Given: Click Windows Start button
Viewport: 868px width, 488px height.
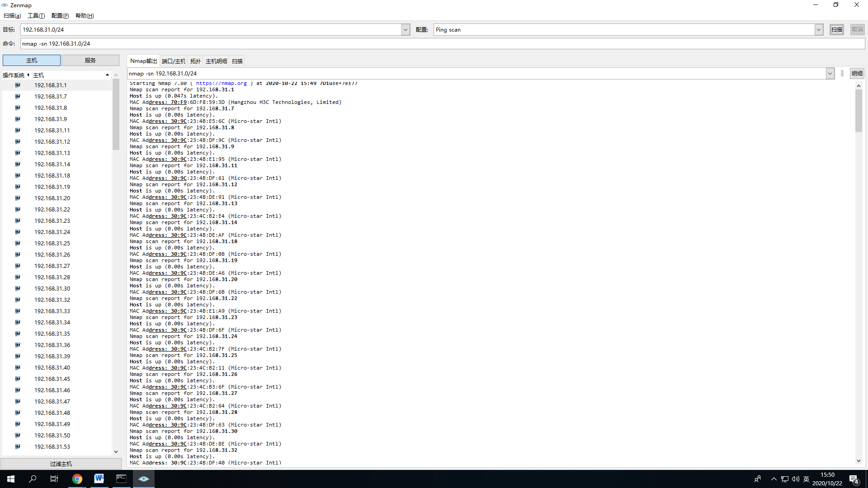Looking at the screenshot, I should [11, 479].
